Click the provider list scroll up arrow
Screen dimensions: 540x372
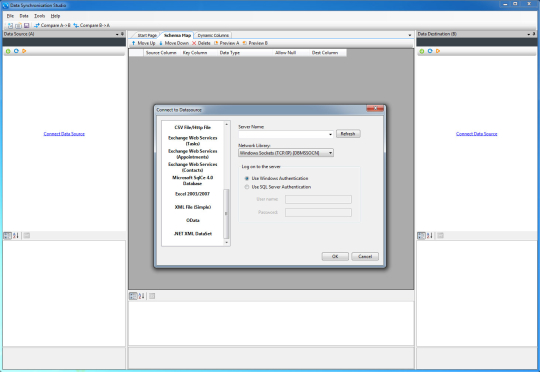(226, 124)
